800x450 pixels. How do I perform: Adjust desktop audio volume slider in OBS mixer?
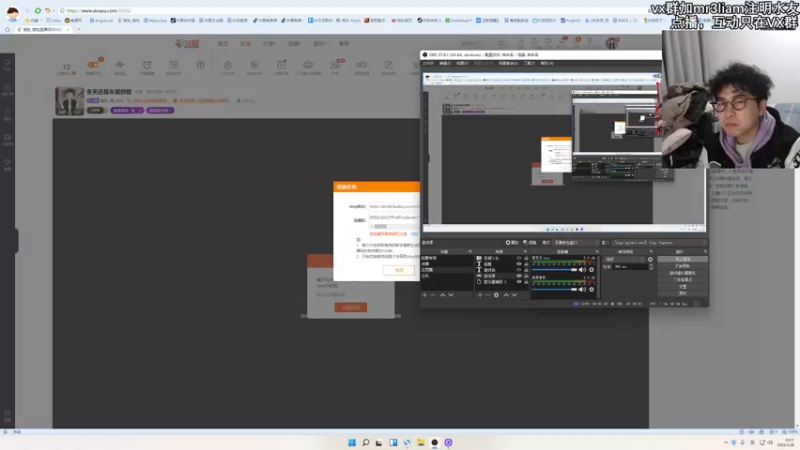[555, 289]
